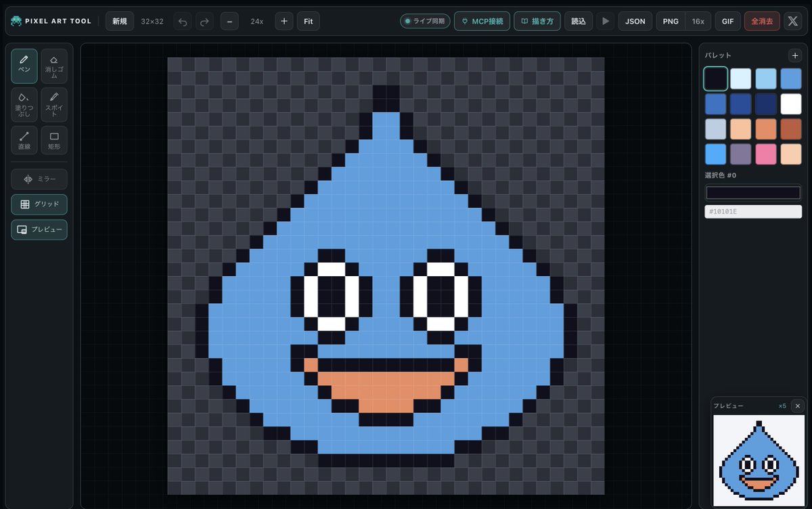Click the play animation icon
Image resolution: width=812 pixels, height=509 pixels.
click(x=606, y=21)
